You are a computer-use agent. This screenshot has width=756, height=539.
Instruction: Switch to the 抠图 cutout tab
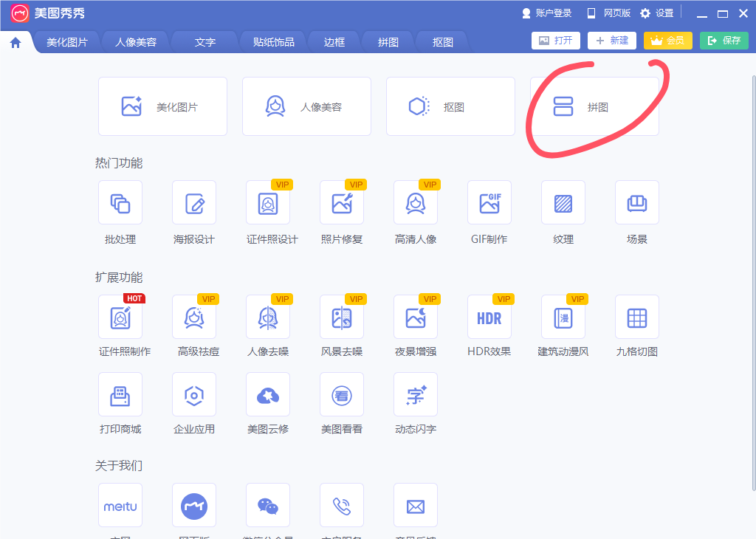(x=441, y=42)
